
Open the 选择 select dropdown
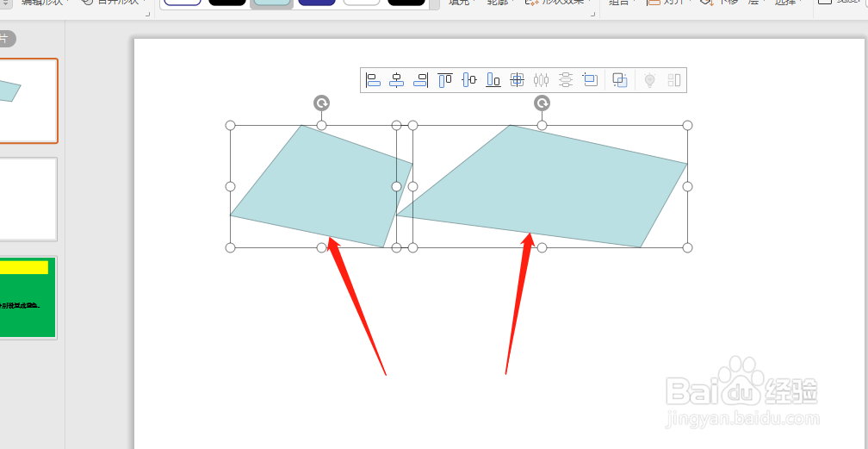[789, 3]
